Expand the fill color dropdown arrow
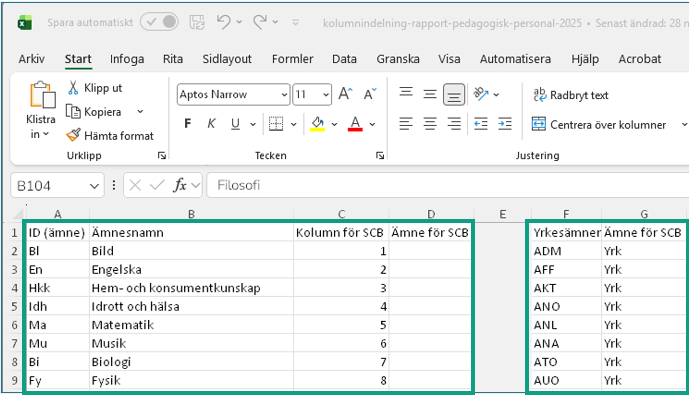This screenshot has width=689, height=395. (x=334, y=124)
